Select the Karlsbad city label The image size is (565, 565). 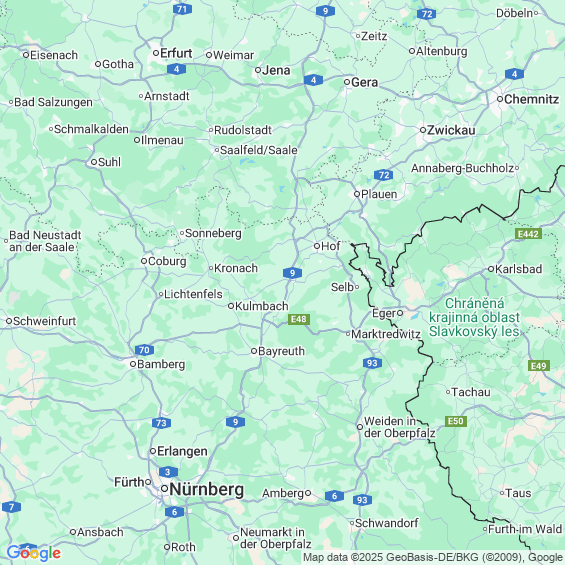click(x=519, y=269)
